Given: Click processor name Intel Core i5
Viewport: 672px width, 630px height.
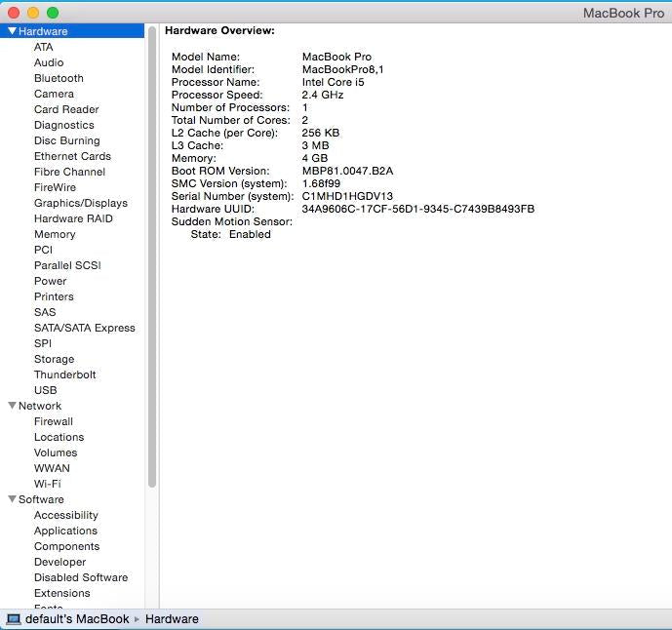Looking at the screenshot, I should pos(333,82).
